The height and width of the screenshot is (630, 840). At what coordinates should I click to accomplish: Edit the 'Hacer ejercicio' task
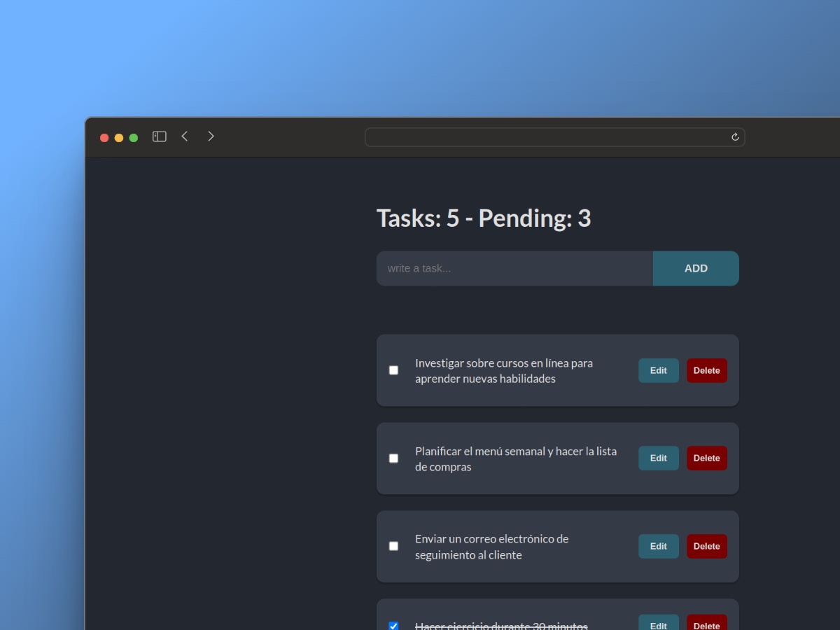(659, 622)
